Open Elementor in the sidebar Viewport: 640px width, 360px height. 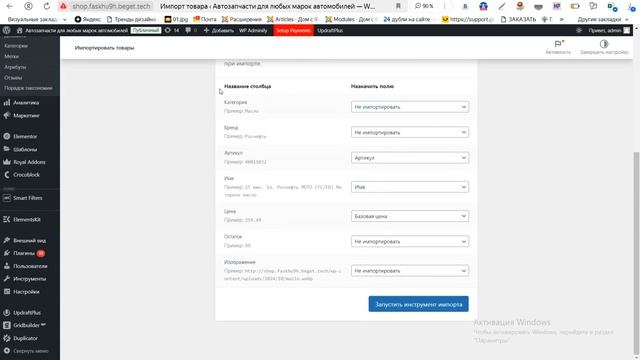(x=25, y=136)
